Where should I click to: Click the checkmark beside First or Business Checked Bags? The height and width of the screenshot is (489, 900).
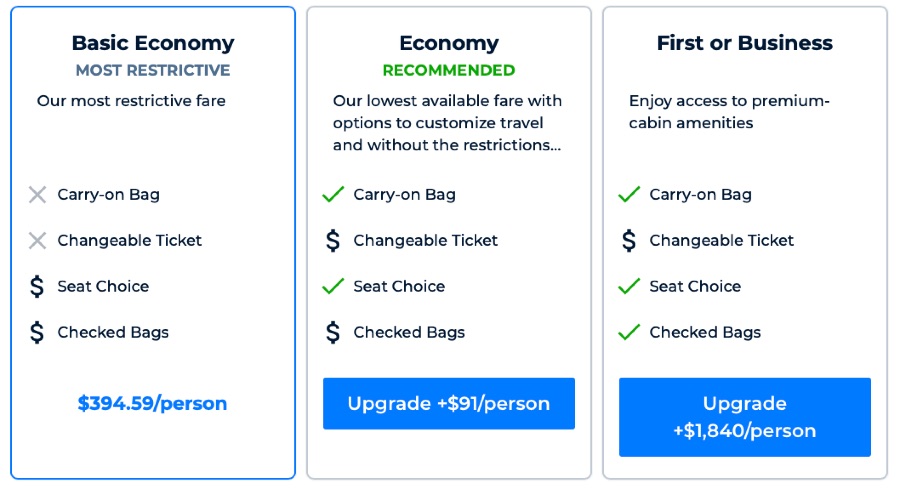point(629,333)
